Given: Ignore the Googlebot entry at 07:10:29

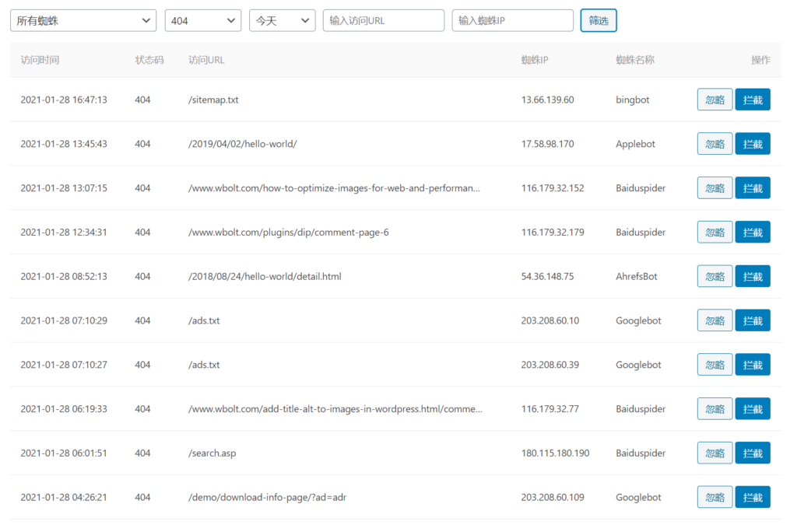Looking at the screenshot, I should coord(714,320).
